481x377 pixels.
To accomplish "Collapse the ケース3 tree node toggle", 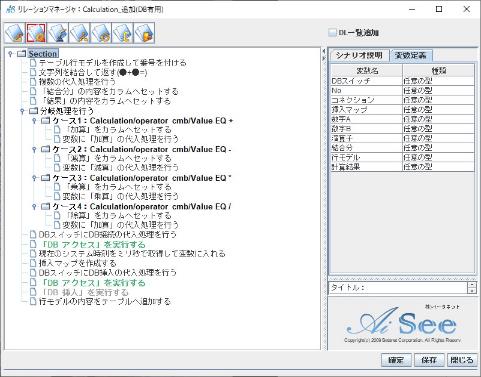I will point(34,178).
